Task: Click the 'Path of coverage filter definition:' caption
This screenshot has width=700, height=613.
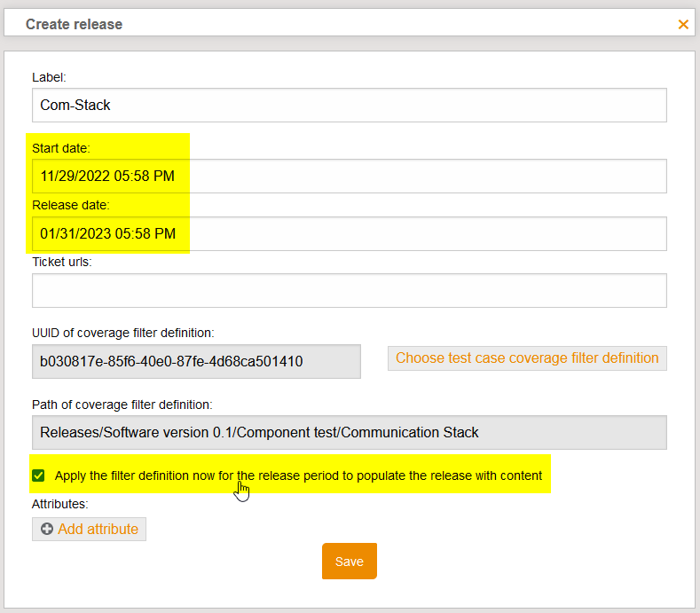Action: 122,405
